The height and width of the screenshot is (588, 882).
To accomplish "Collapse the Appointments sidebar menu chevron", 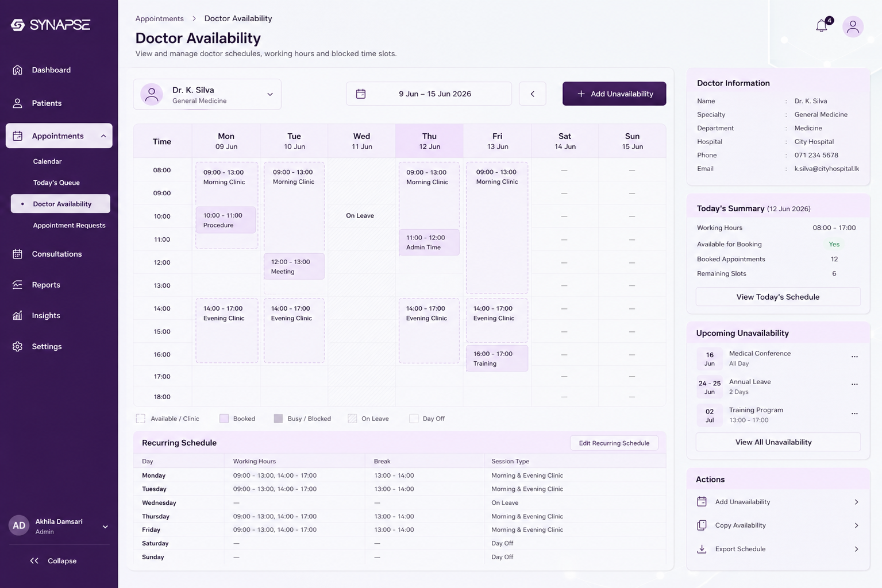I will coord(103,136).
